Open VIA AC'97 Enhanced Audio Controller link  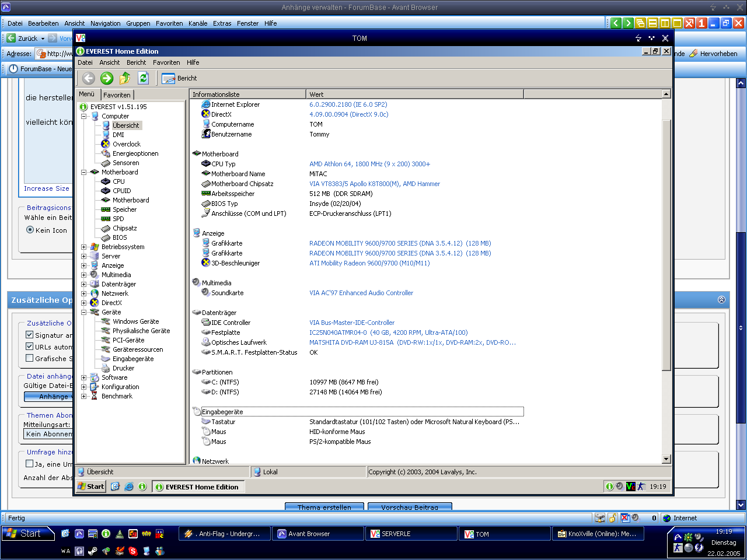coord(361,293)
